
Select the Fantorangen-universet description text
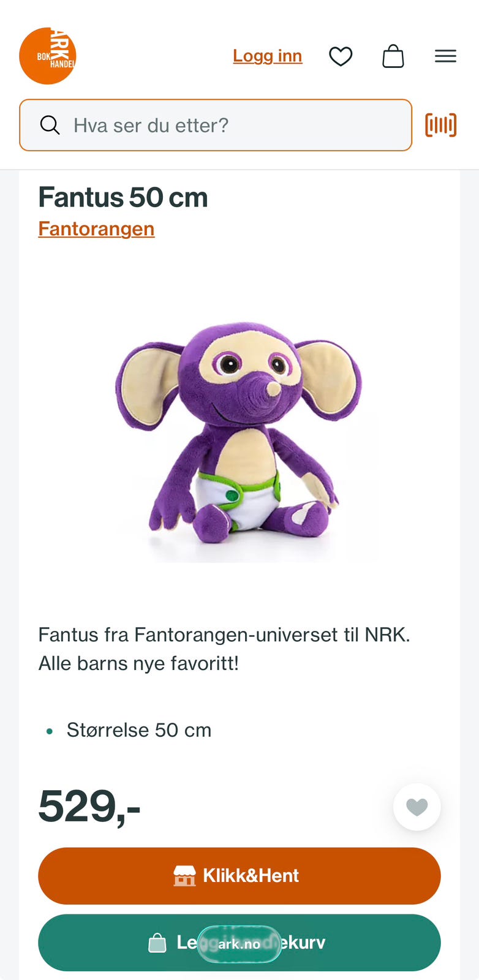(224, 649)
